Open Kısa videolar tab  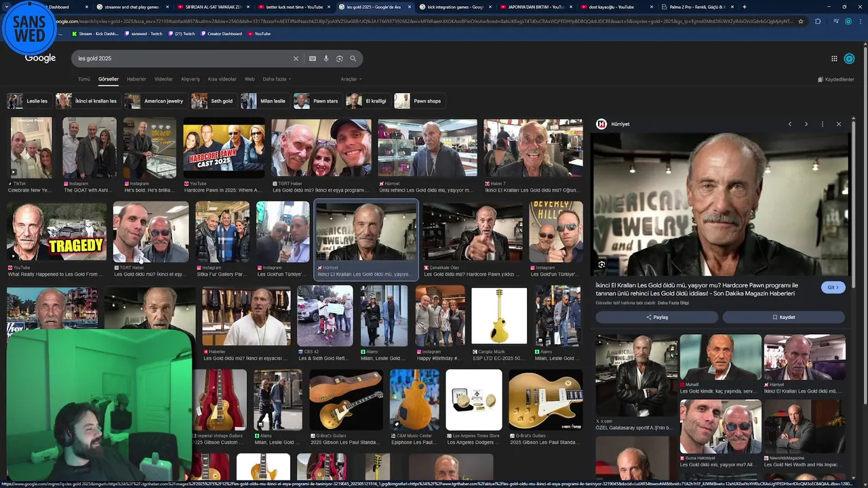[222, 79]
